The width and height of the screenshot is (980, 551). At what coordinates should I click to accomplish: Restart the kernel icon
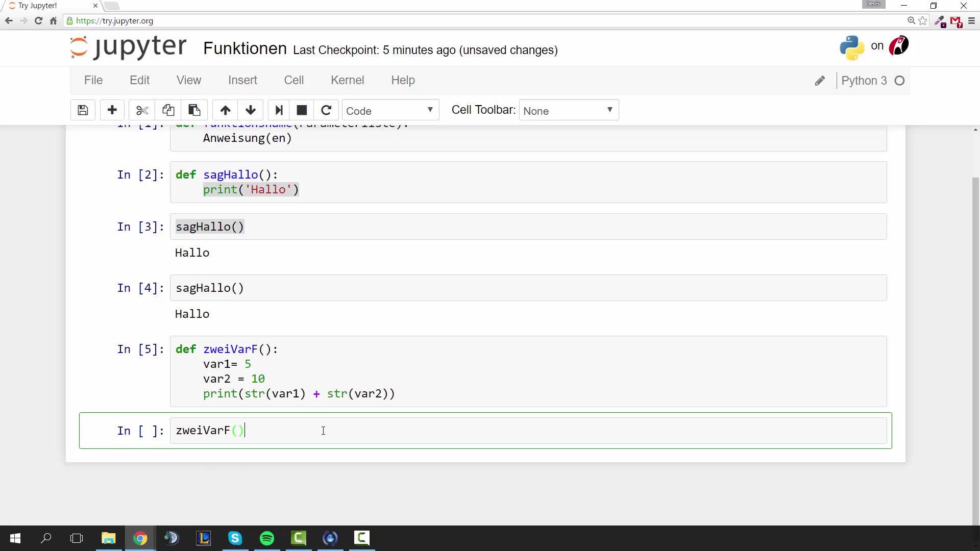pyautogui.click(x=326, y=110)
